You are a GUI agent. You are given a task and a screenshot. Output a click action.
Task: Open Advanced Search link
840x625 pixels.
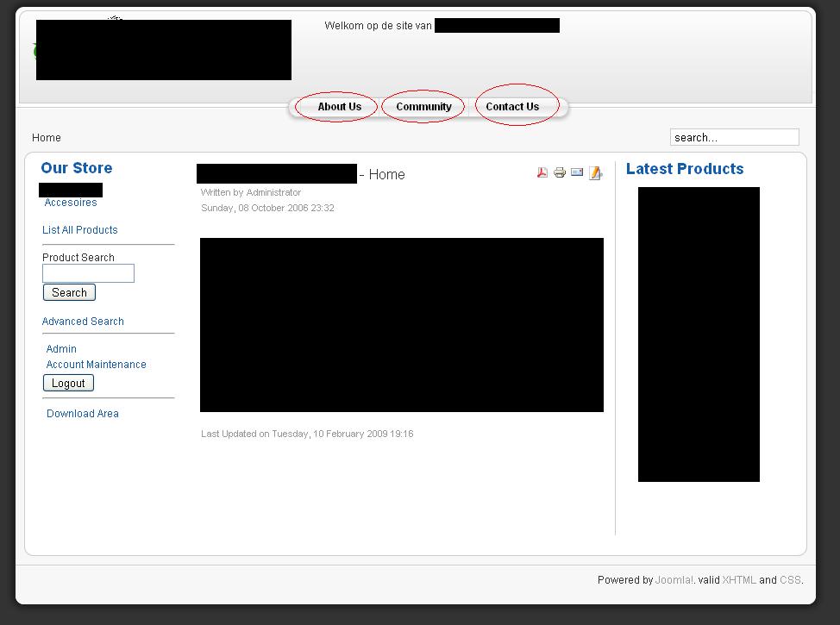[x=83, y=322]
